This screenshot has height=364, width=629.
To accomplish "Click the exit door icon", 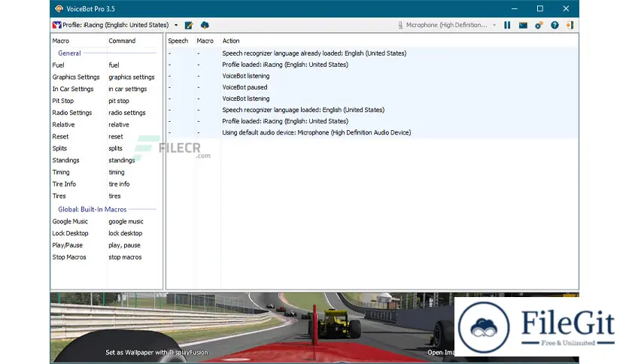I will coord(570,26).
